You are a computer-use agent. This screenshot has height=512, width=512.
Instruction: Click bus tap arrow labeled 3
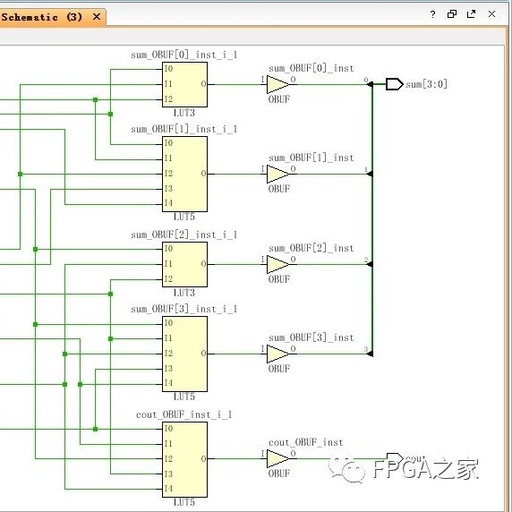369,354
